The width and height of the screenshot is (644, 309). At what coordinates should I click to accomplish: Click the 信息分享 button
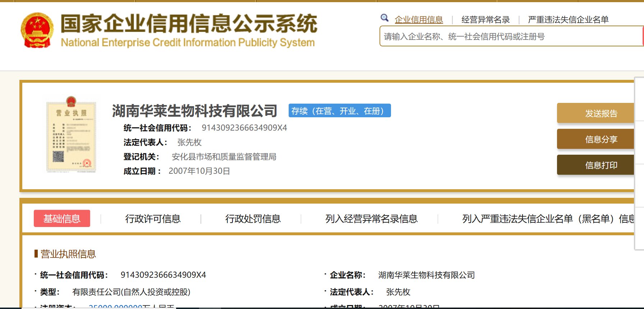[596, 139]
